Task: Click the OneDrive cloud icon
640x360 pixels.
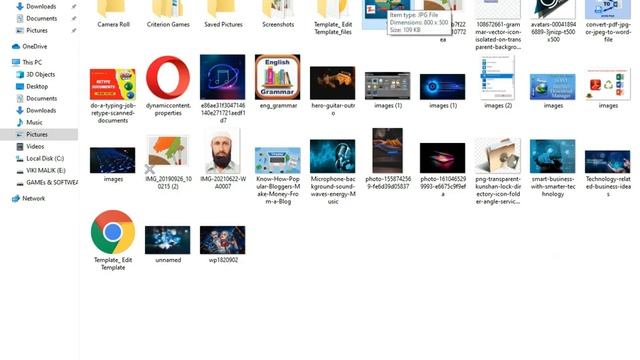Action: pyautogui.click(x=16, y=46)
